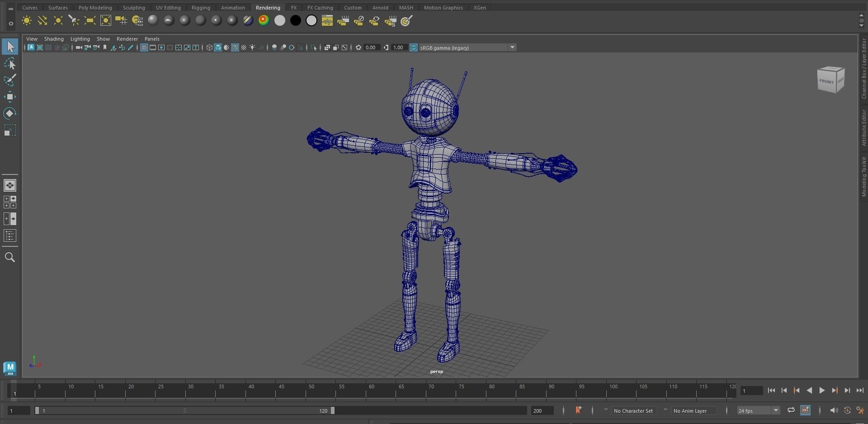The height and width of the screenshot is (424, 868).
Task: Click the select camera panel icon
Action: [79, 47]
